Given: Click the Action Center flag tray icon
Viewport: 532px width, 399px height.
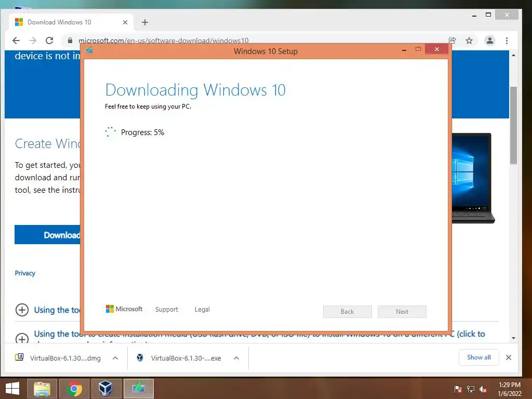Looking at the screenshot, I should (x=458, y=389).
